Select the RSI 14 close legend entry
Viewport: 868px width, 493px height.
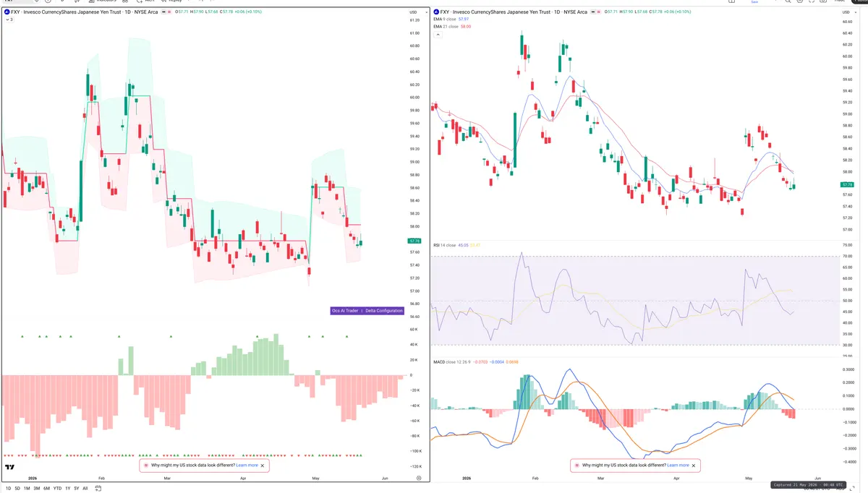445,245
